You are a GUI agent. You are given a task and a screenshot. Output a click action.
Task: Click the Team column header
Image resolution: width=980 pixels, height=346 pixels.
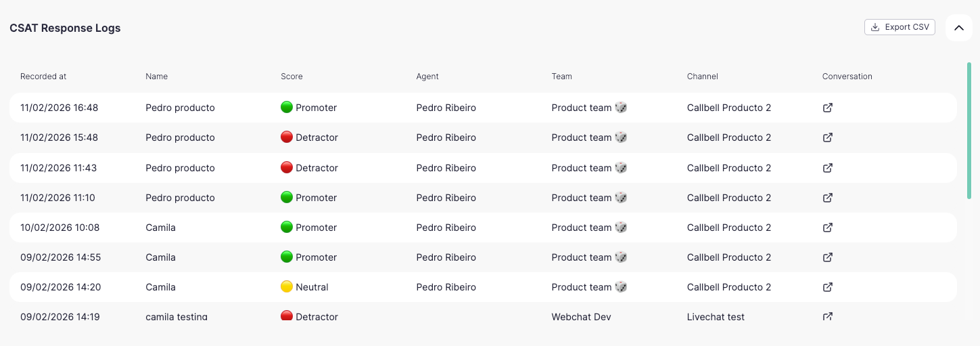click(x=561, y=77)
